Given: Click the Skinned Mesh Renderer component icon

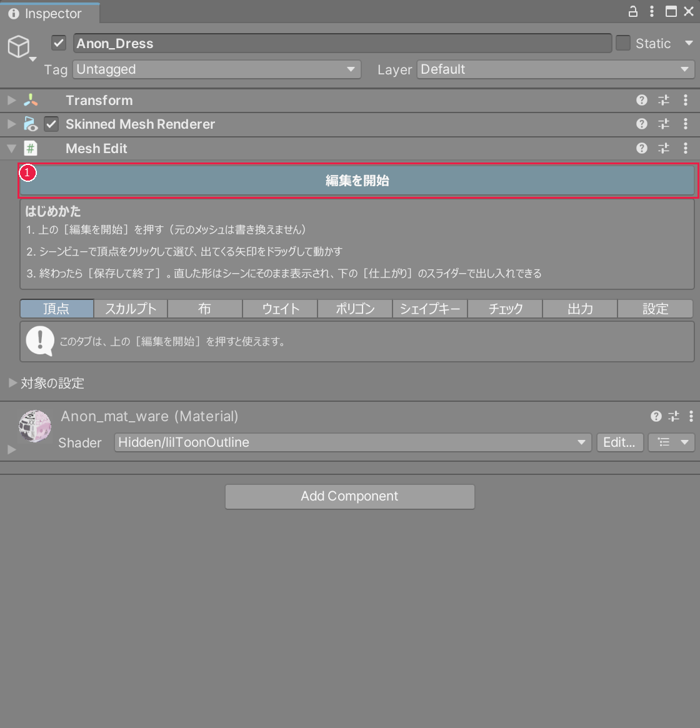Looking at the screenshot, I should click(31, 124).
